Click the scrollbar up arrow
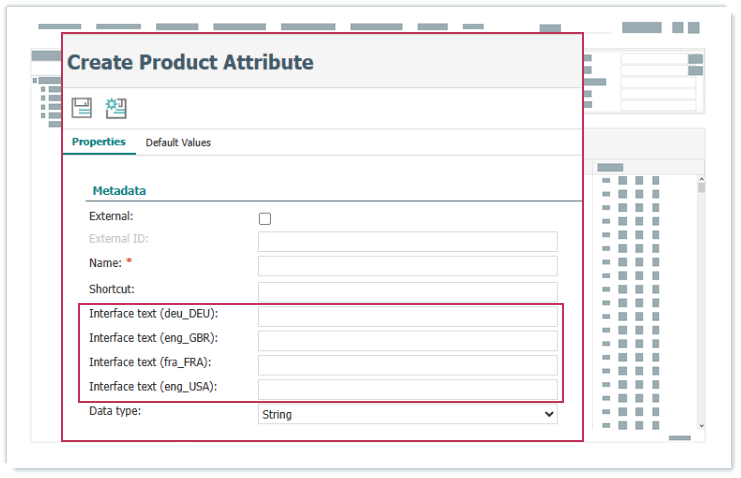 pyautogui.click(x=701, y=179)
